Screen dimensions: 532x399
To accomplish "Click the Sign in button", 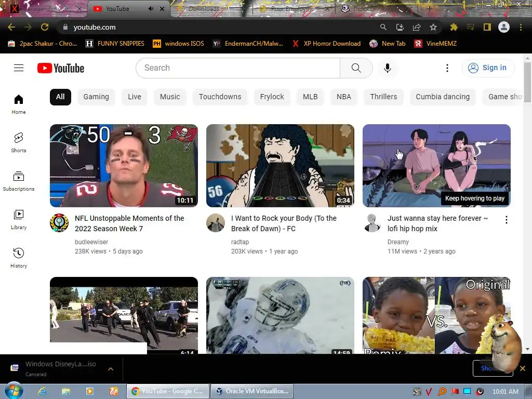I will tap(488, 68).
